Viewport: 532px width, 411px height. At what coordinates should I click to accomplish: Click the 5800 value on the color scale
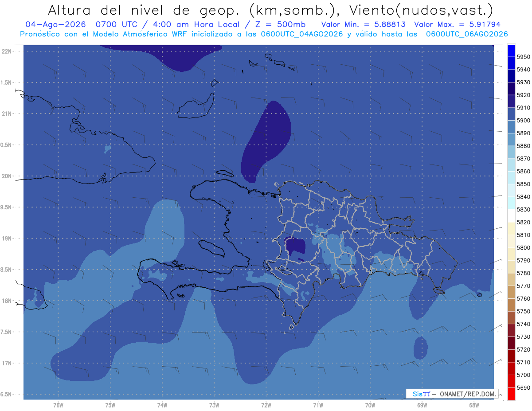tap(524, 247)
